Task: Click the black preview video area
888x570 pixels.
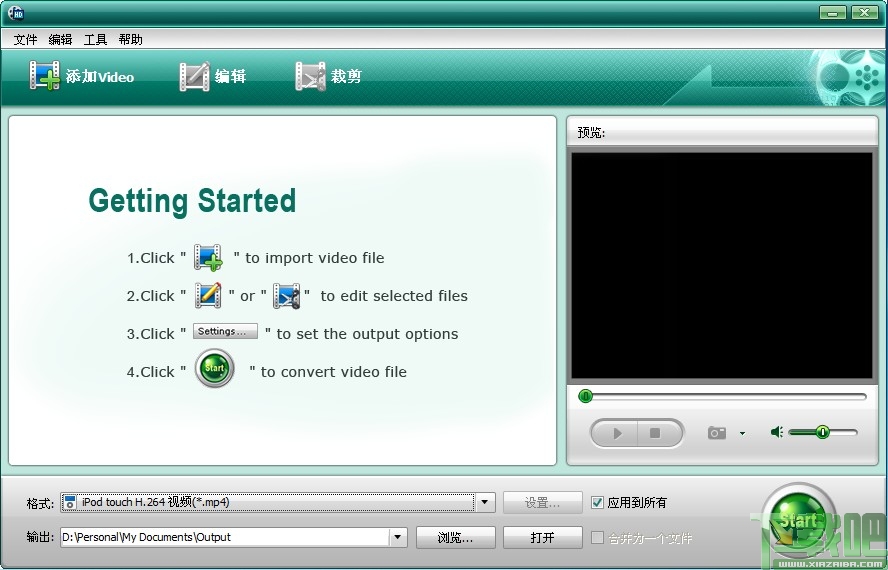Action: click(722, 265)
